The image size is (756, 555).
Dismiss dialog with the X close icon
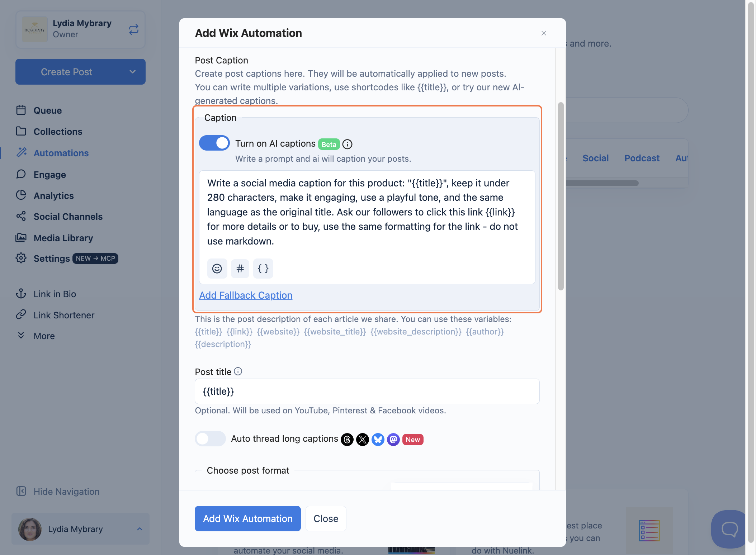[544, 33]
